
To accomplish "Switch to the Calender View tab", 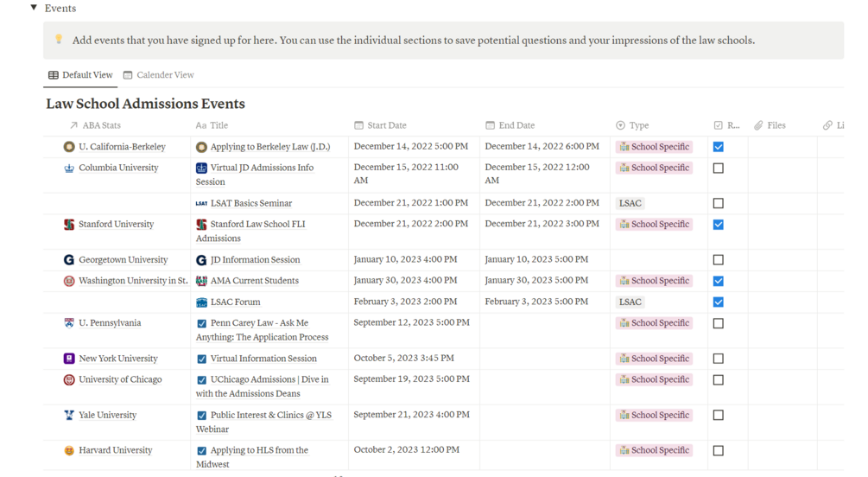I will tap(158, 75).
